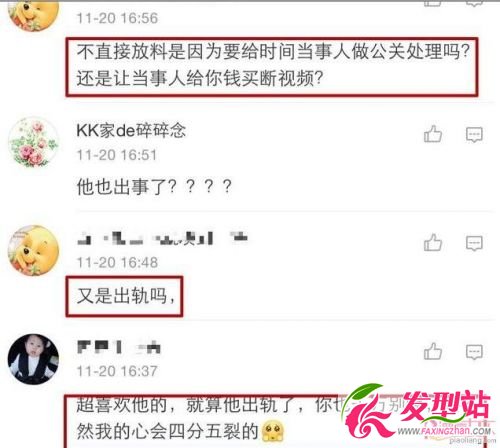500x448 pixels.
Task: Open the rose flower avatar profile
Action: tap(33, 142)
